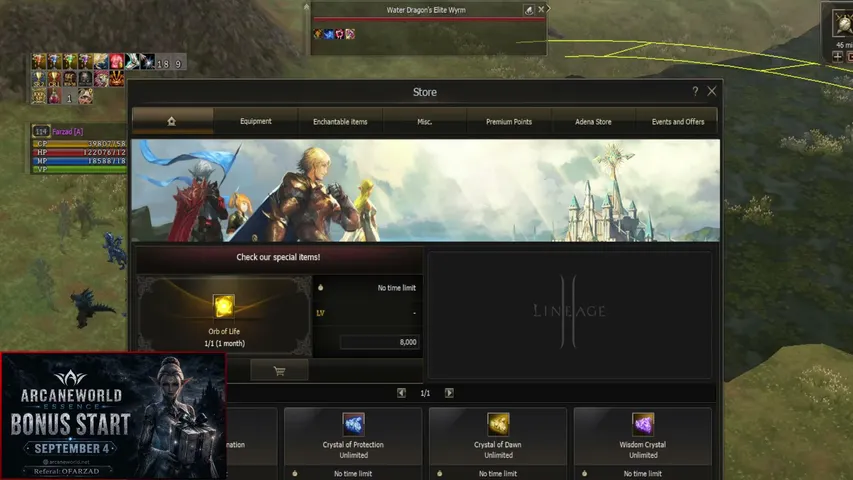Screen dimensions: 853x480
Task: Click the red potion buff icon
Action: click(54, 96)
